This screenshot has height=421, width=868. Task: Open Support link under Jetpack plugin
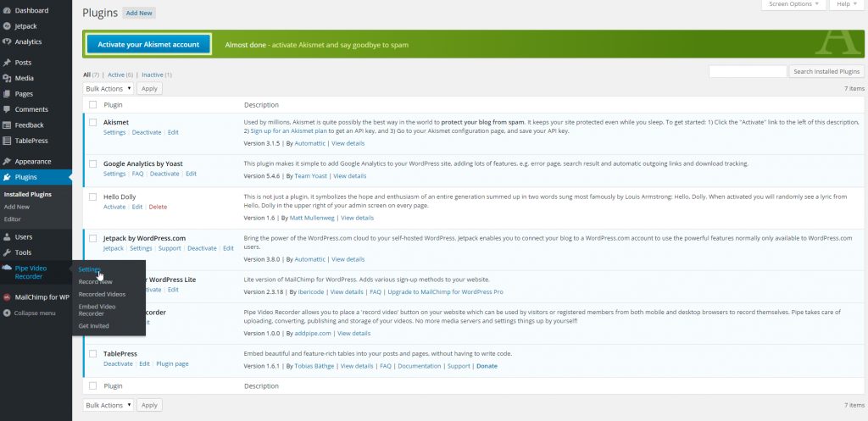point(170,248)
